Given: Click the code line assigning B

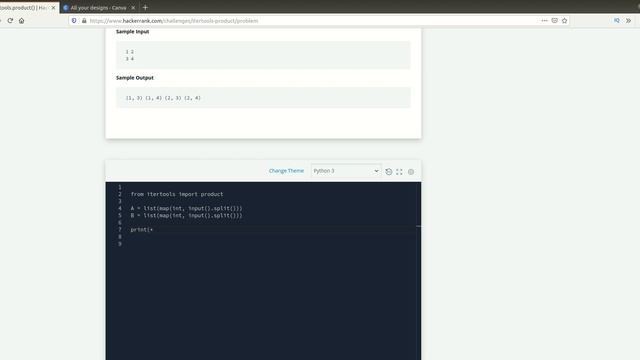Looking at the screenshot, I should tap(187, 216).
